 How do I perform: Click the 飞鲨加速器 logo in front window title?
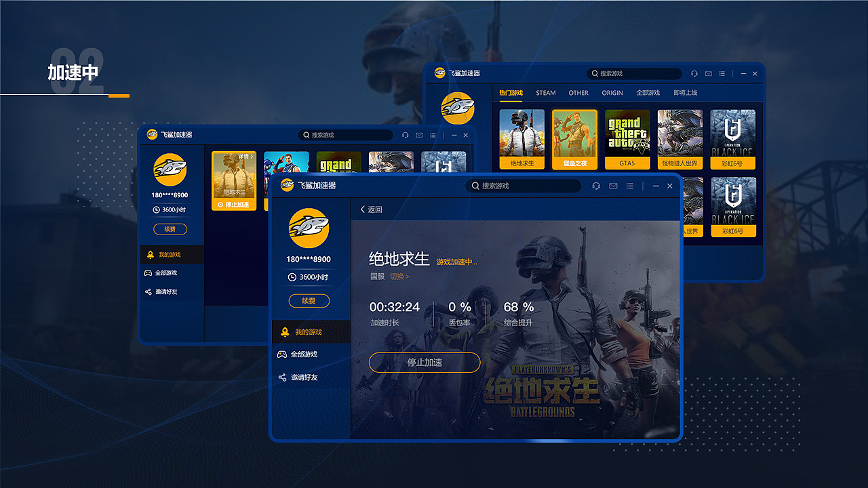tap(288, 185)
